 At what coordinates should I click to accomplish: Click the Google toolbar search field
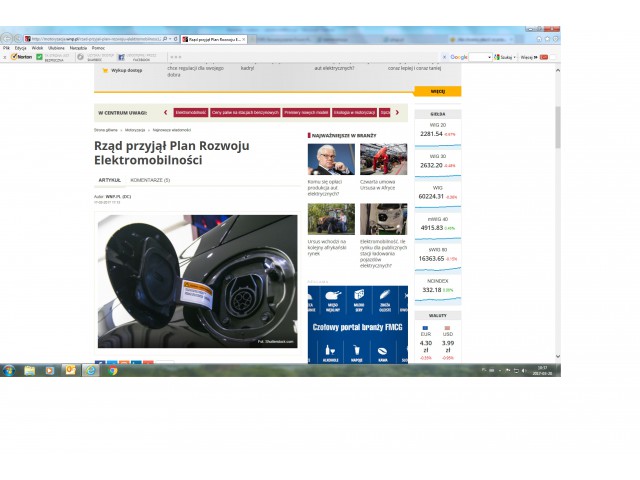click(x=480, y=57)
